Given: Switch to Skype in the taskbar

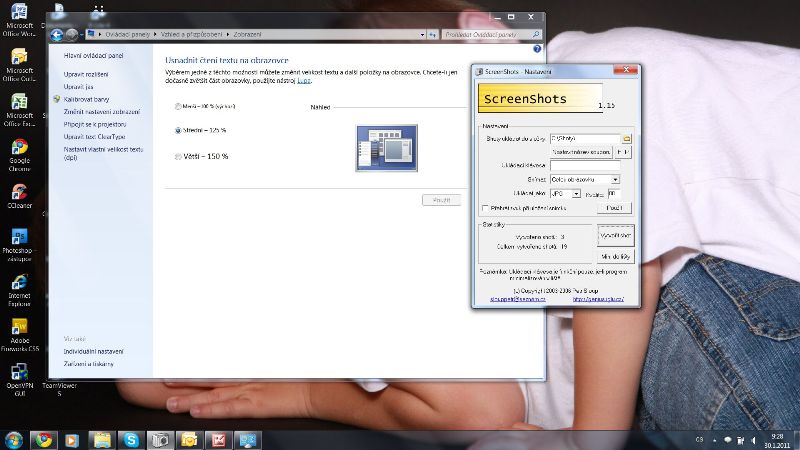Looking at the screenshot, I should pos(131,440).
